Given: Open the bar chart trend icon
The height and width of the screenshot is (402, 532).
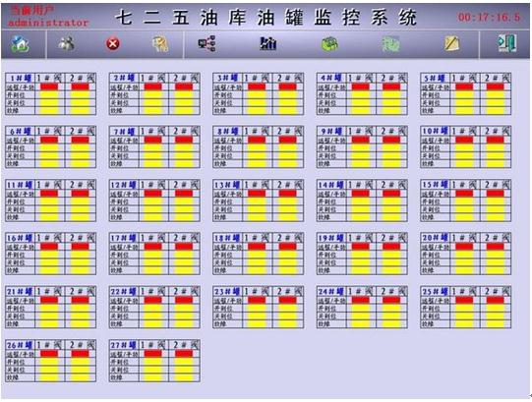Looking at the screenshot, I should [x=268, y=43].
